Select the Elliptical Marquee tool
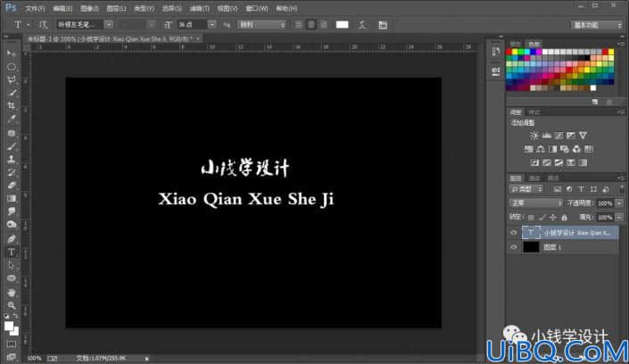This screenshot has width=629, height=364. (12, 67)
